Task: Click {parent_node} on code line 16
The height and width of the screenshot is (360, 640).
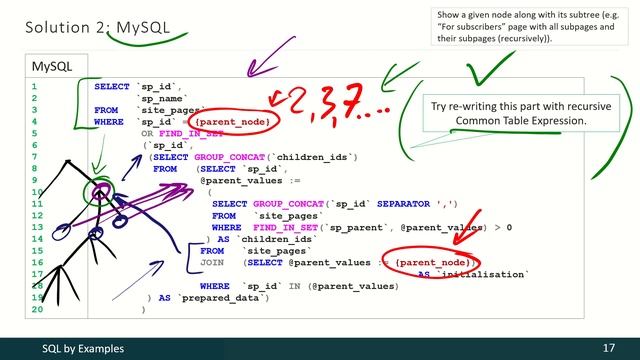Action: click(x=433, y=262)
